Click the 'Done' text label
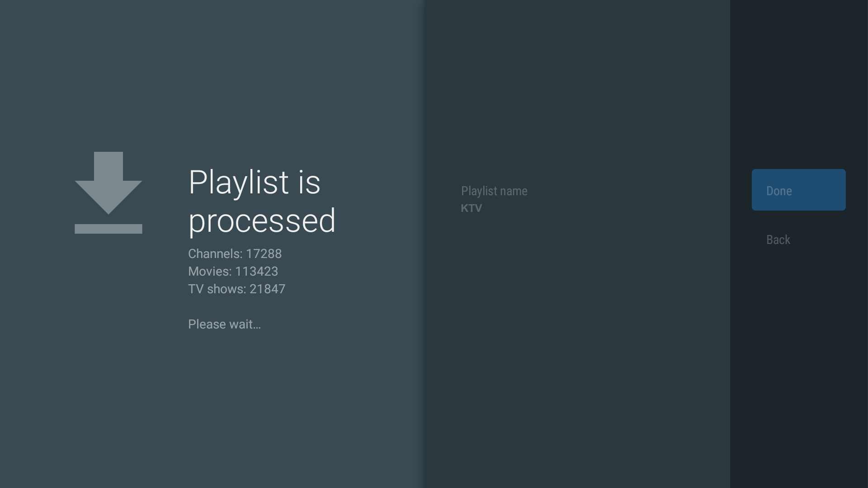This screenshot has width=868, height=488. [779, 191]
